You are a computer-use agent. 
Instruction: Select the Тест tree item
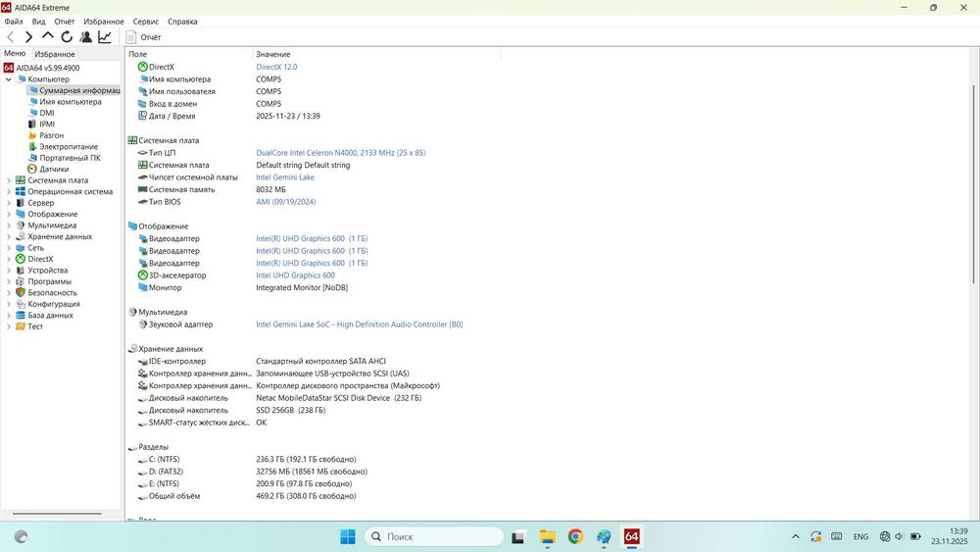pos(28,326)
